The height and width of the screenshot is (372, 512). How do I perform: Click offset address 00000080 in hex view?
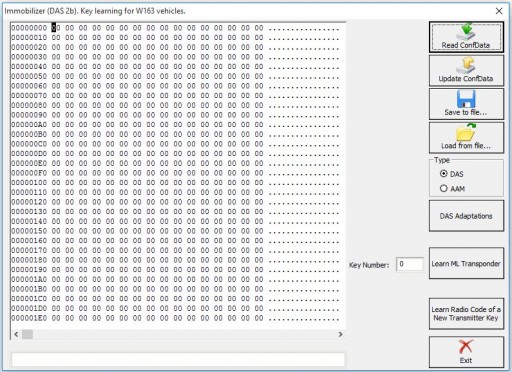pyautogui.click(x=29, y=105)
